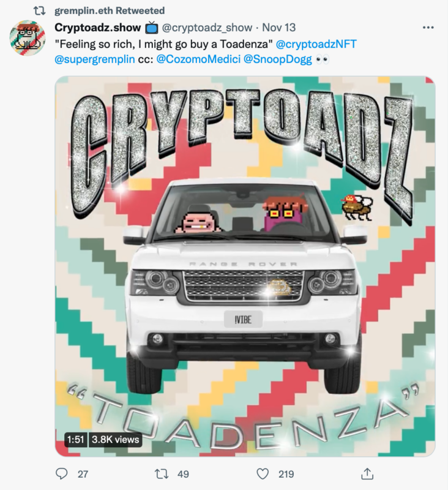Open the Cryptoadz.show display name
This screenshot has width=448, height=490.
point(98,28)
